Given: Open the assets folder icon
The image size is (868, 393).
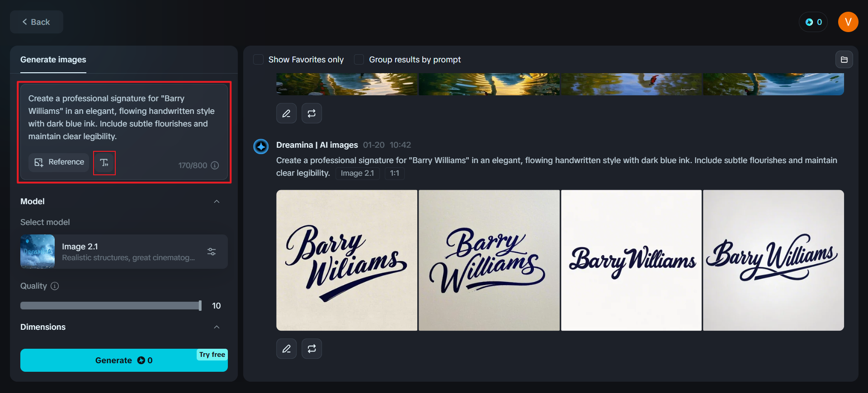Looking at the screenshot, I should pos(844,60).
